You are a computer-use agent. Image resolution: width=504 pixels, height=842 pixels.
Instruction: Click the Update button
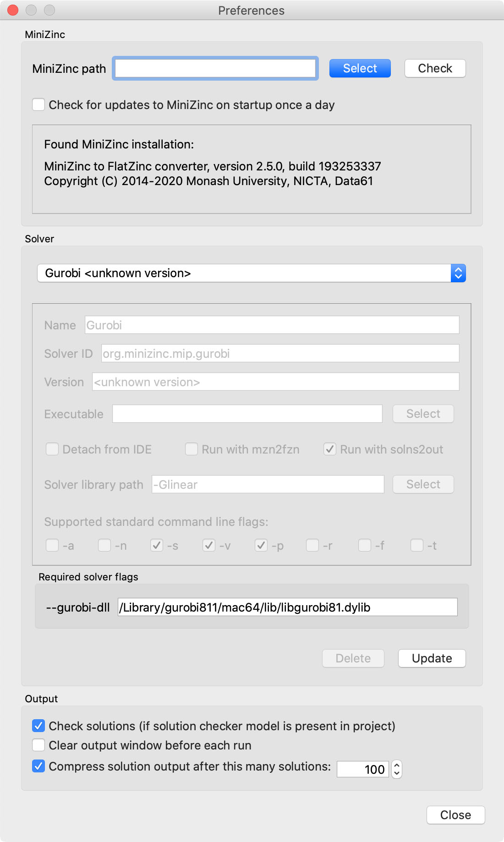tap(432, 658)
